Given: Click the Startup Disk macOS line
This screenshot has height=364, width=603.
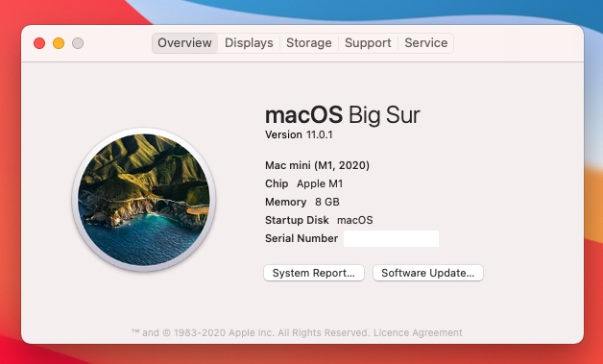Looking at the screenshot, I should (319, 220).
